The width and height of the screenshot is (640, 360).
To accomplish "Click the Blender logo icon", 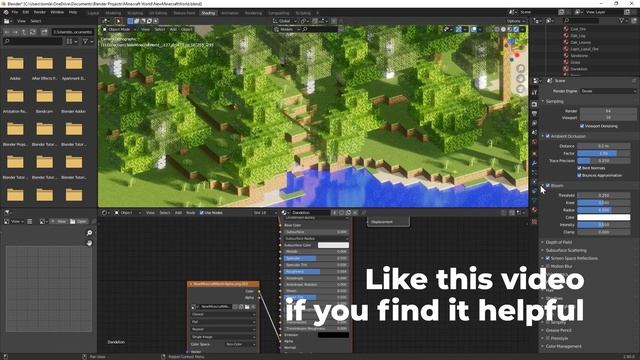I will [6, 12].
